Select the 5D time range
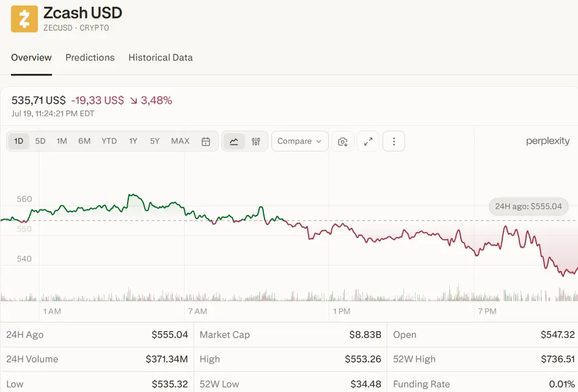Viewport: 578px width, 392px height. pos(40,141)
